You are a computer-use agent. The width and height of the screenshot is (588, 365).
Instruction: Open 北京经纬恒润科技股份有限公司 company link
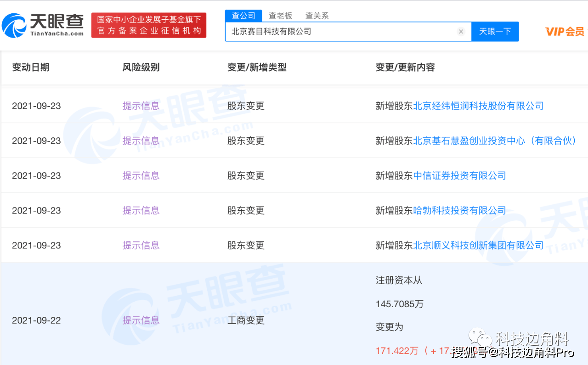[478, 106]
